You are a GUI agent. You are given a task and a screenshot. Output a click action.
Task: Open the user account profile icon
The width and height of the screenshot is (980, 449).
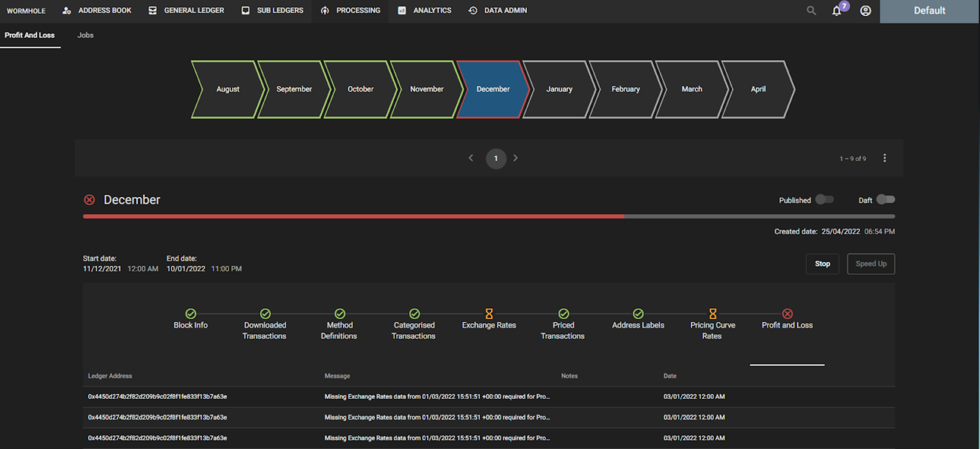tap(865, 11)
